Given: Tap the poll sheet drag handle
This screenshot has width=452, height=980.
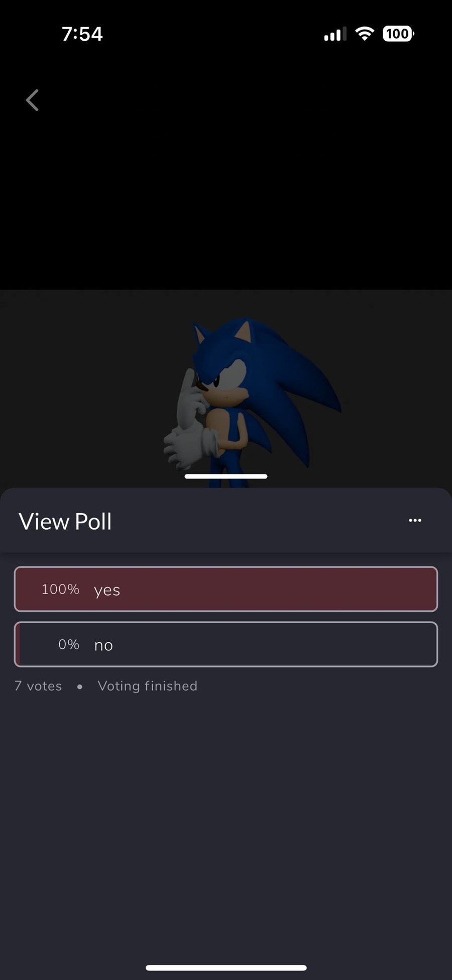Looking at the screenshot, I should pos(226,476).
